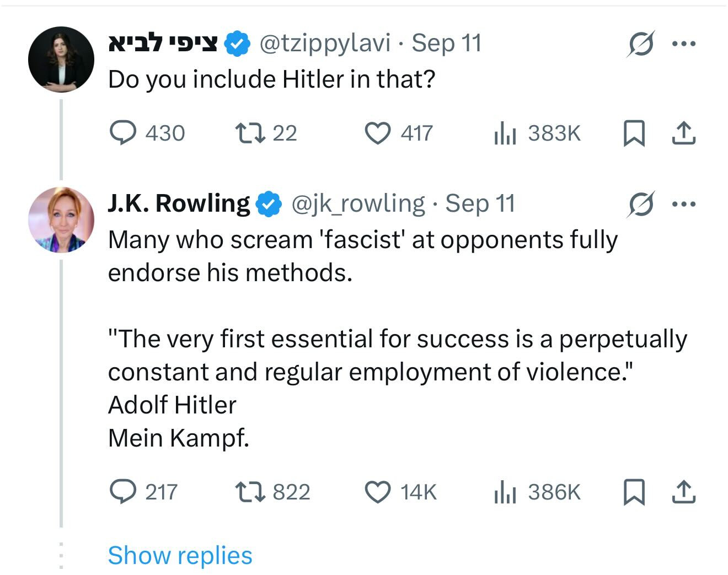Image resolution: width=728 pixels, height=575 pixels.
Task: Open Grok icon on Rowling's tweet
Action: pyautogui.click(x=641, y=204)
